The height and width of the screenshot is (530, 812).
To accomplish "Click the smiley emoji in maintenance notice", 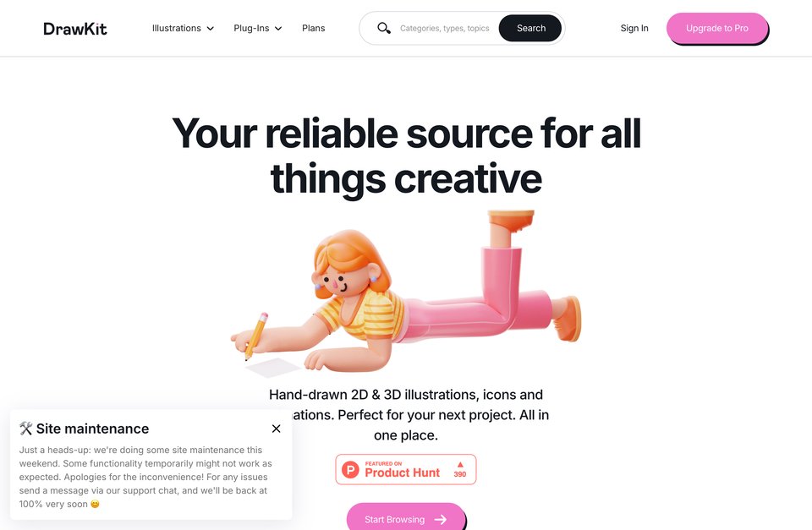I will (x=95, y=504).
